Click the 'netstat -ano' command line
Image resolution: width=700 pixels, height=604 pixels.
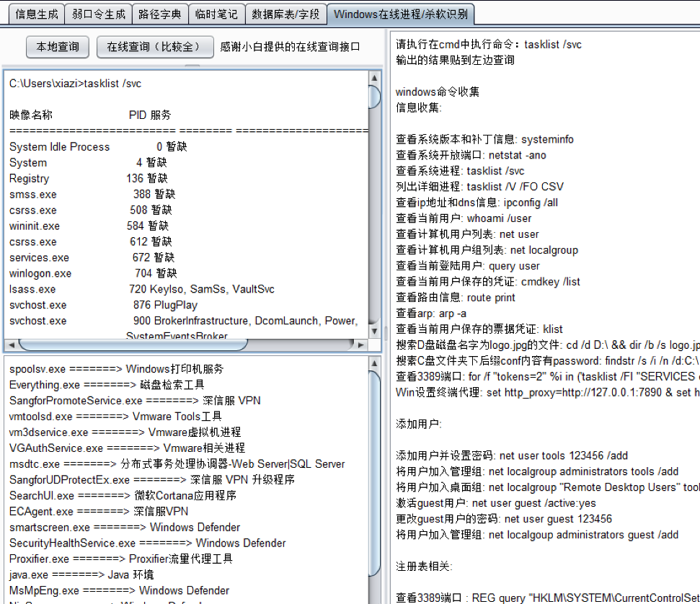coord(471,155)
